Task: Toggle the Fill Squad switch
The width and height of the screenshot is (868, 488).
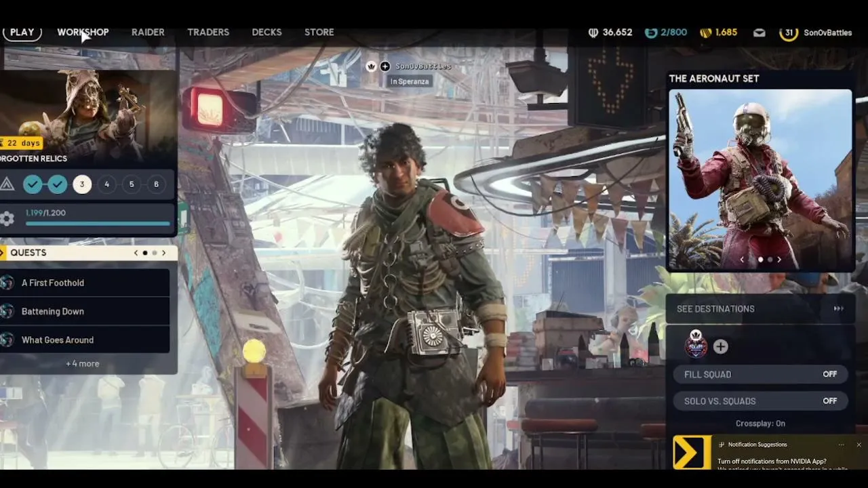Action: pos(760,374)
